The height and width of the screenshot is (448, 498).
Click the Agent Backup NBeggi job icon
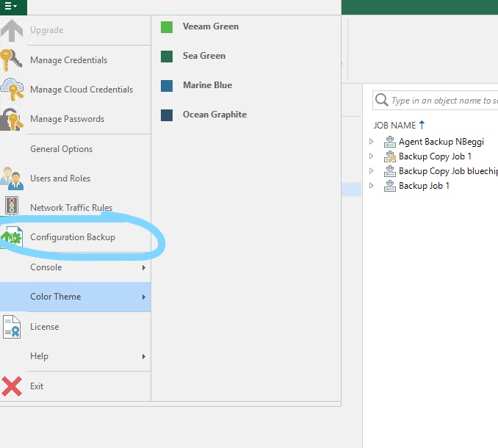coord(390,142)
